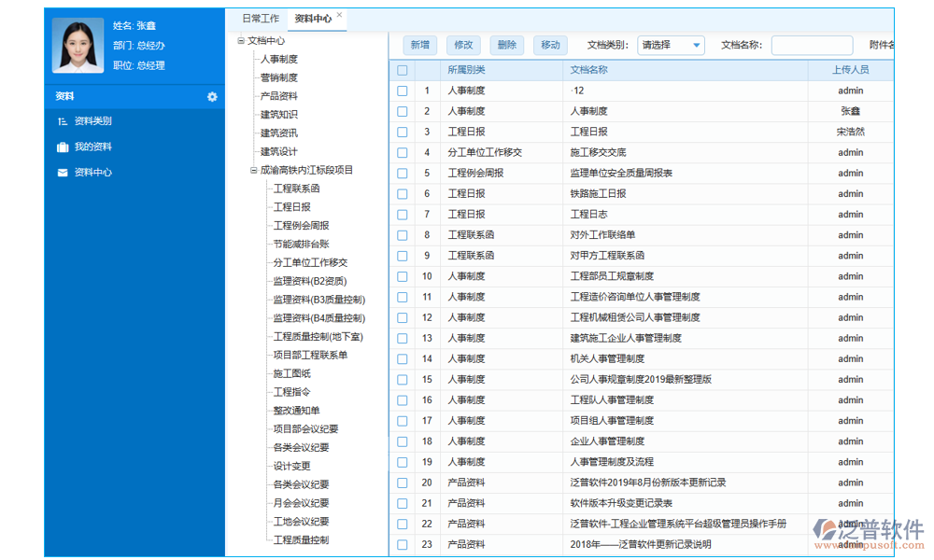The image size is (934, 560).
Task: Click the 删除 button
Action: point(507,44)
